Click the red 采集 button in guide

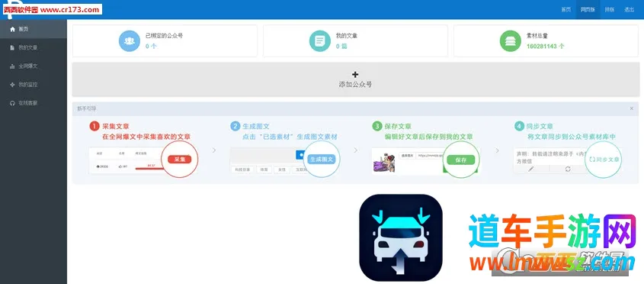pos(180,160)
